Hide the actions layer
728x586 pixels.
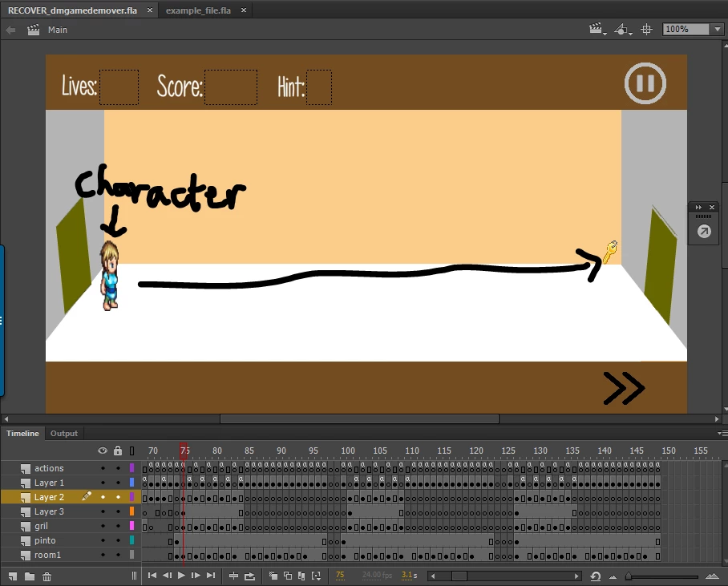pos(103,468)
